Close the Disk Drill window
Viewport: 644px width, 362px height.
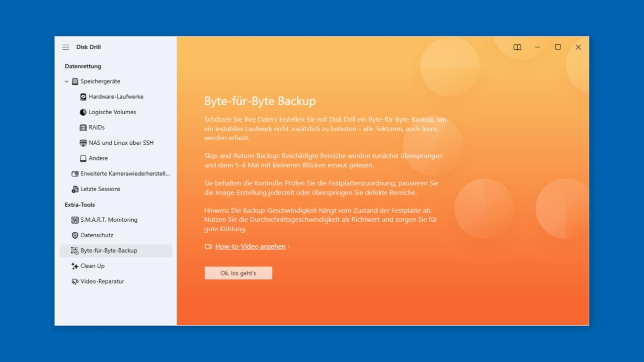click(x=578, y=47)
